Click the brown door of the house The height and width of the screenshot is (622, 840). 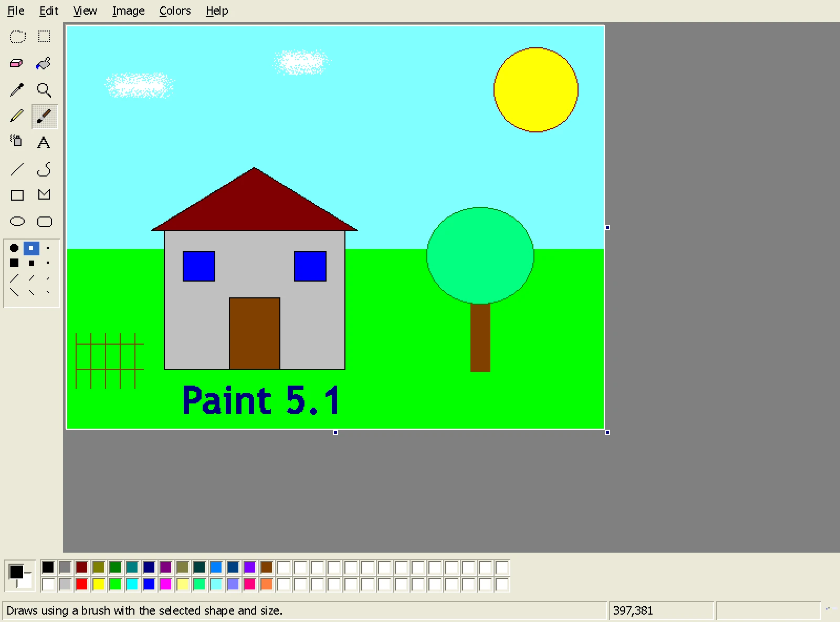255,334
